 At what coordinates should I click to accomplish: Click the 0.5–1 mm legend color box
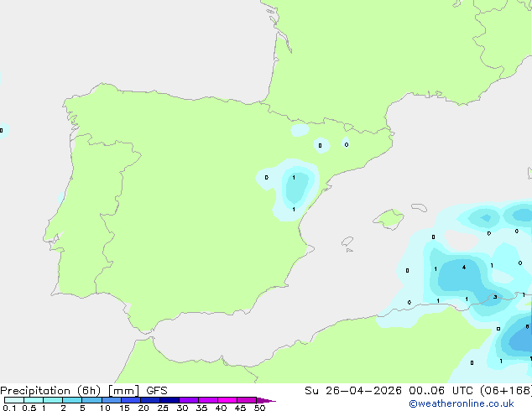tap(34, 400)
